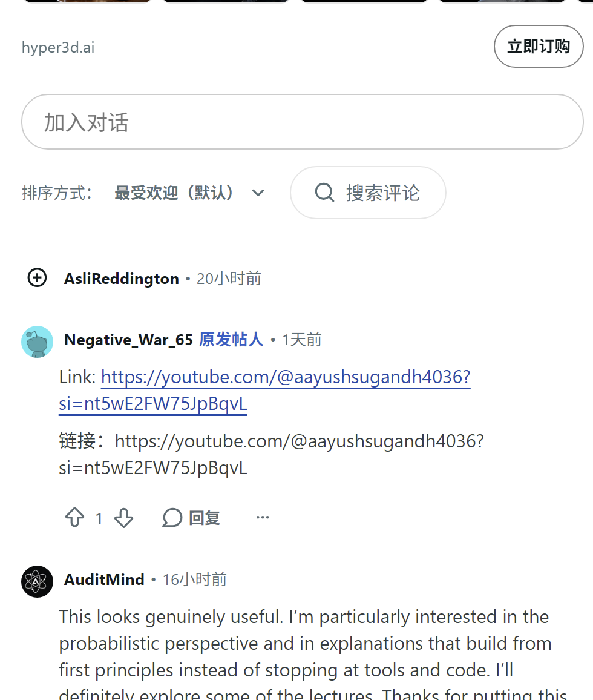
Task: Downvote Negative_War_65's comment
Action: pos(123,518)
